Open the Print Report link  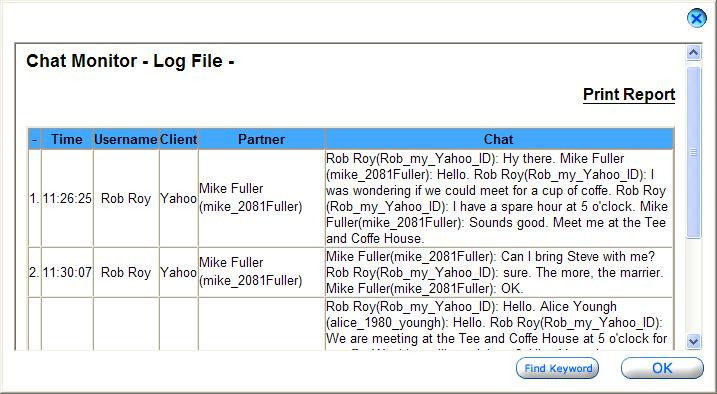pyautogui.click(x=629, y=95)
